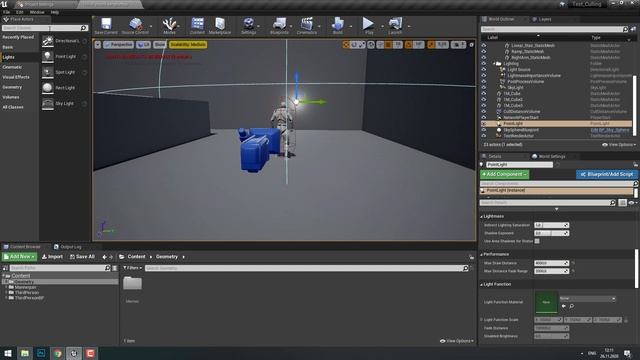Screen dimensions: 640x360
Task: Select Point Light in Place Actors
Action: (x=65, y=56)
